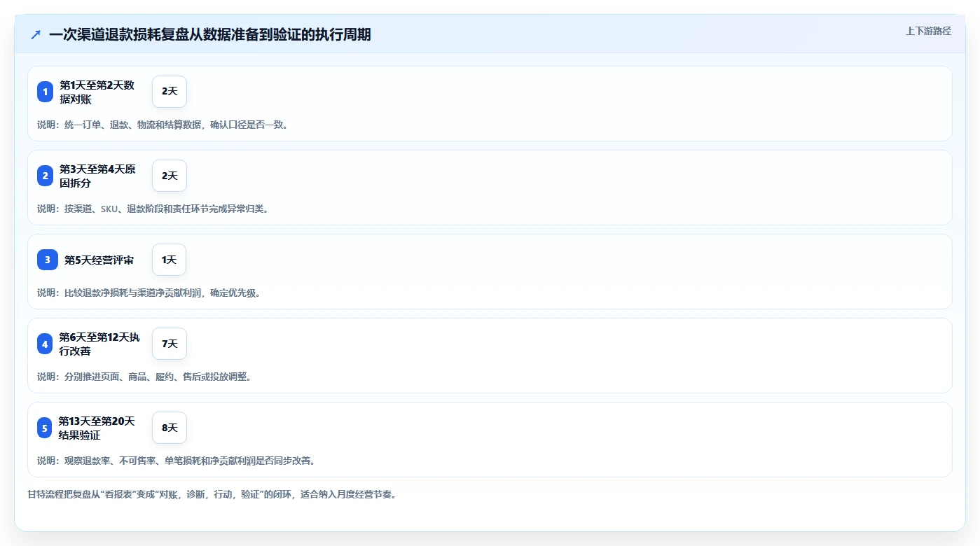Click step number 1 badge
Image resolution: width=980 pixels, height=546 pixels.
click(x=45, y=92)
